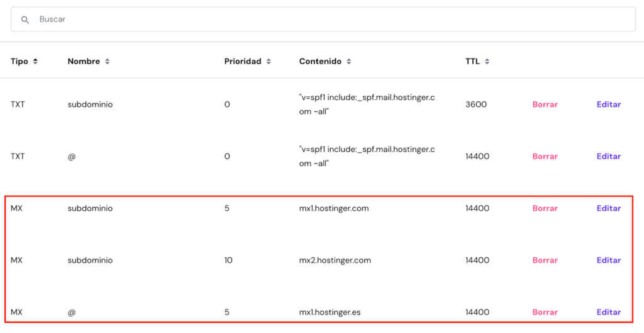Click the Contenido column header
Image resolution: width=644 pixels, height=333 pixels.
320,62
